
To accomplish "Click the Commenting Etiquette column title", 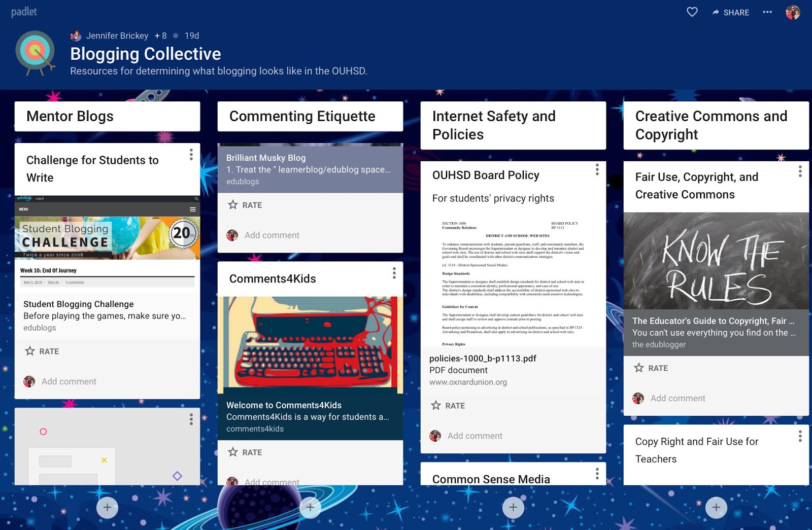I will (302, 116).
